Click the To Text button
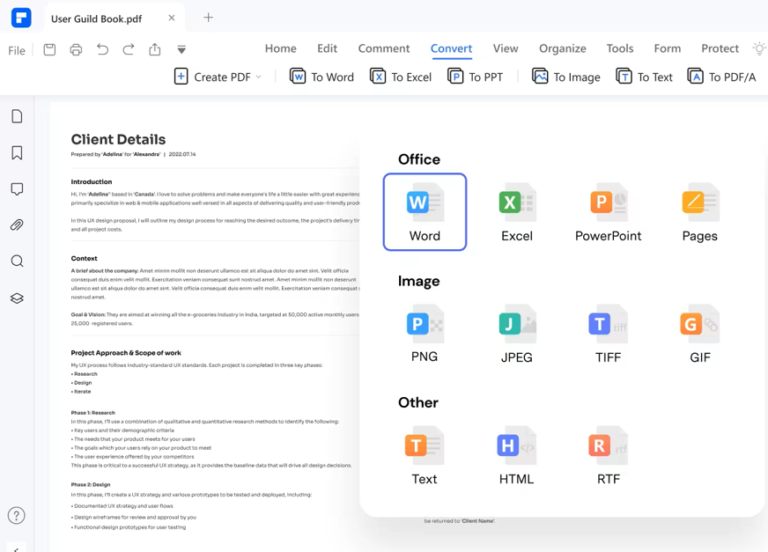 (x=645, y=77)
